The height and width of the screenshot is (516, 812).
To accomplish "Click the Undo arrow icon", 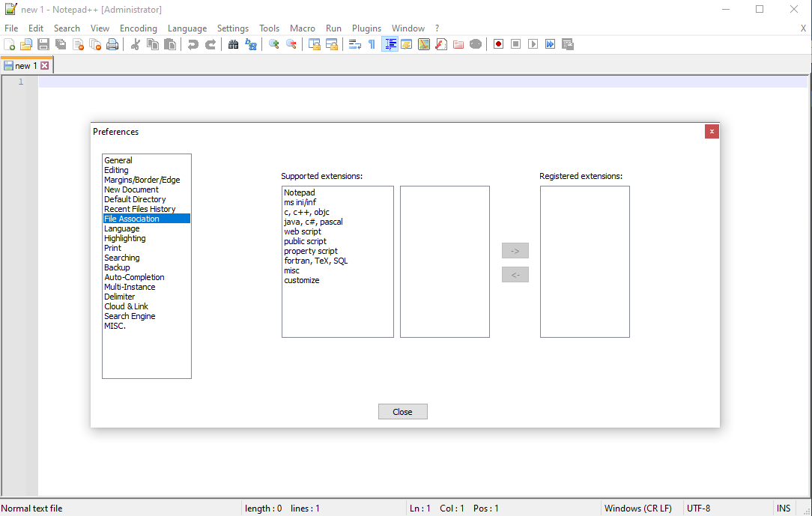I will pos(193,45).
